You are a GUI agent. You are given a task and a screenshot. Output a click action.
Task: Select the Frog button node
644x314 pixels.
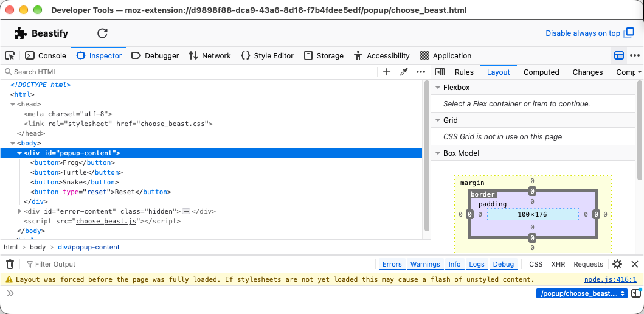tap(73, 162)
